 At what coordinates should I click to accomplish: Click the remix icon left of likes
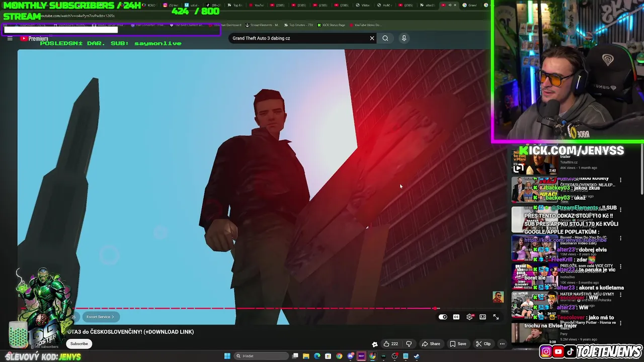[x=375, y=344]
